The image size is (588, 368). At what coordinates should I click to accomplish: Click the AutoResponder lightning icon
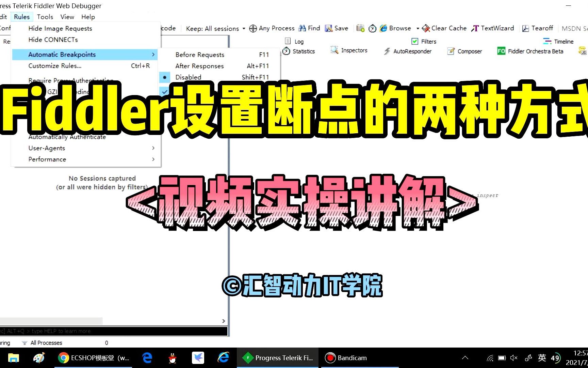click(387, 51)
